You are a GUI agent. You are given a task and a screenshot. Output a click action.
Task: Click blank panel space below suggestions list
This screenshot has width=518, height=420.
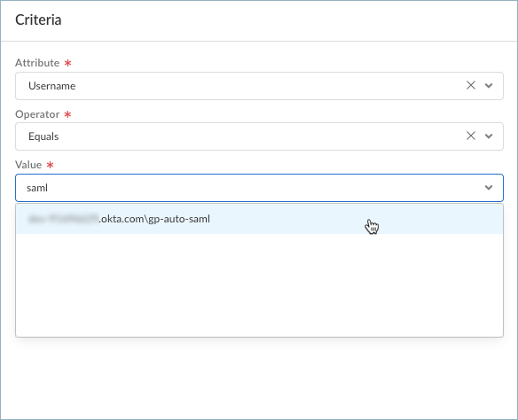pyautogui.click(x=259, y=377)
